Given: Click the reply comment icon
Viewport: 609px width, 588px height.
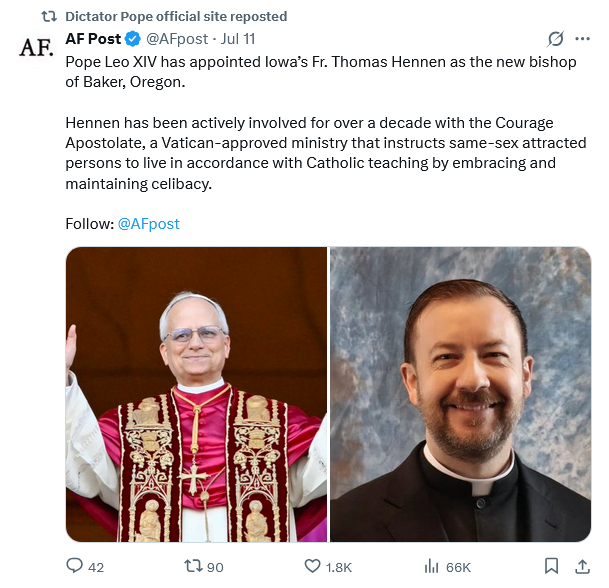Looking at the screenshot, I should (x=75, y=566).
